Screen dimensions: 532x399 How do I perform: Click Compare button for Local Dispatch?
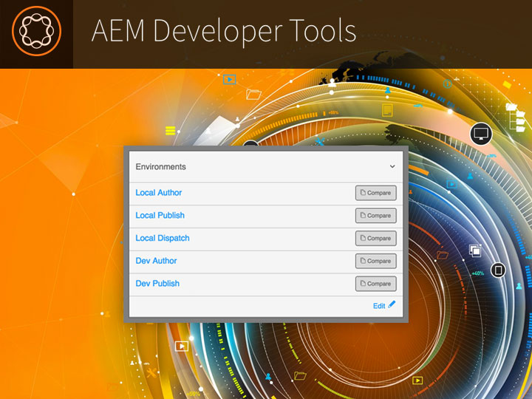pyautogui.click(x=375, y=238)
